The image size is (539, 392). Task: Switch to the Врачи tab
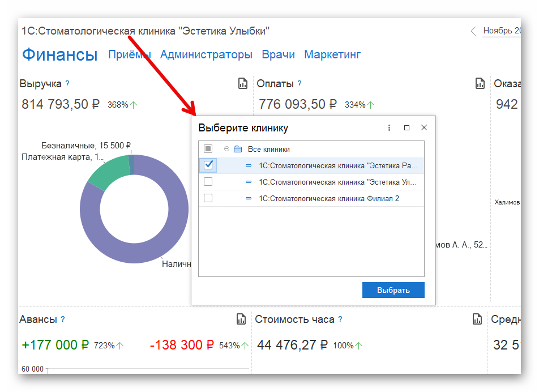pos(278,54)
